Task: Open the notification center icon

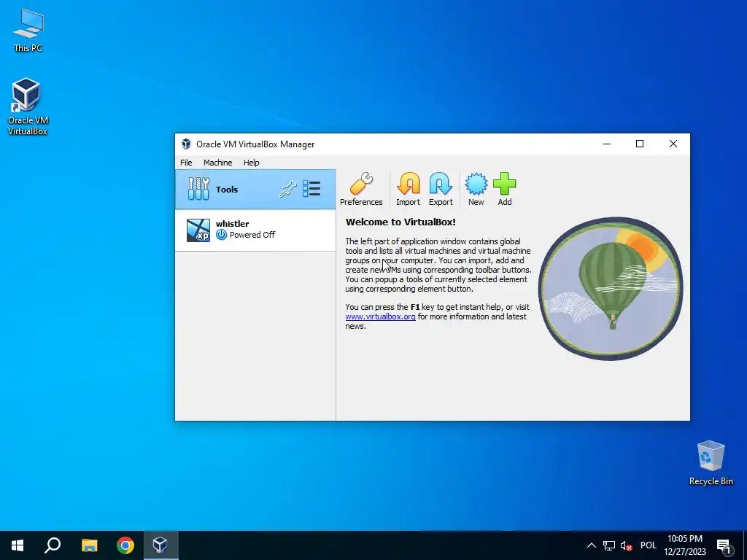Action: (x=724, y=545)
